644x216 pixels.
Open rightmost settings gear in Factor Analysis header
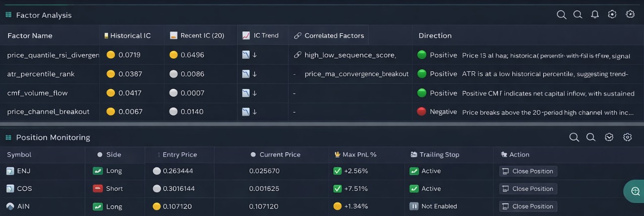(630, 15)
